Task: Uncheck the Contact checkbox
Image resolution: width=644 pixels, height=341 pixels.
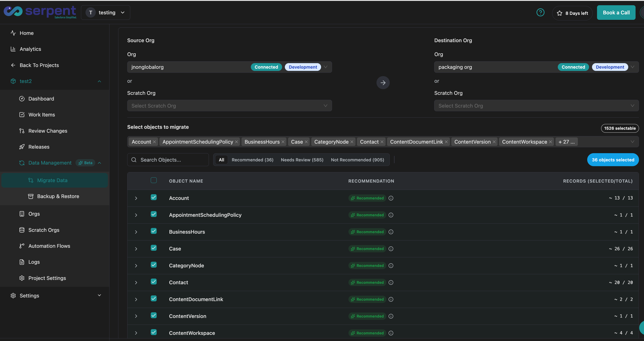Action: tap(154, 282)
